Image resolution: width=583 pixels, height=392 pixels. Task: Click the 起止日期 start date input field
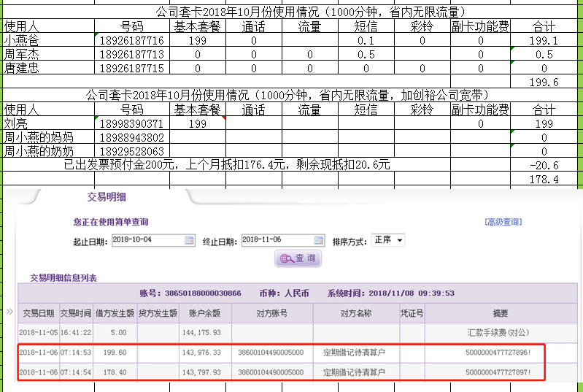tap(147, 241)
